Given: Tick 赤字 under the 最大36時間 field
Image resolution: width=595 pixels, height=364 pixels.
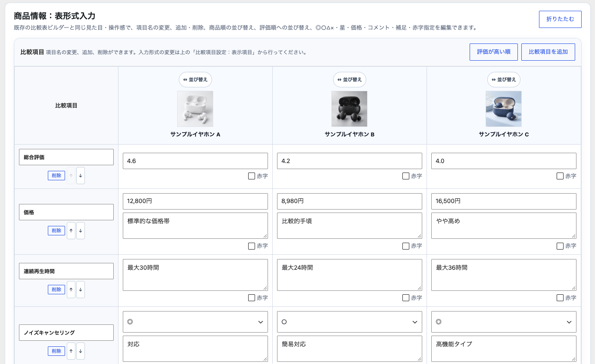Looking at the screenshot, I should 560,298.
